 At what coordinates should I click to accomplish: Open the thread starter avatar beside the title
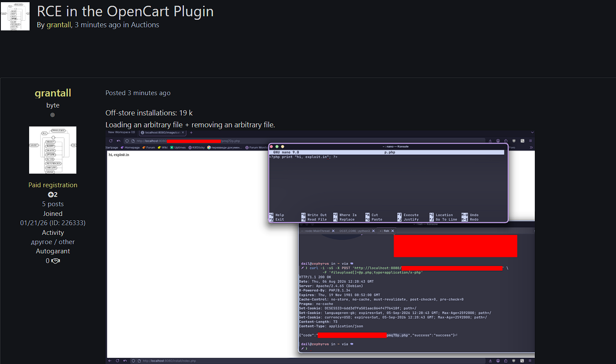[15, 16]
